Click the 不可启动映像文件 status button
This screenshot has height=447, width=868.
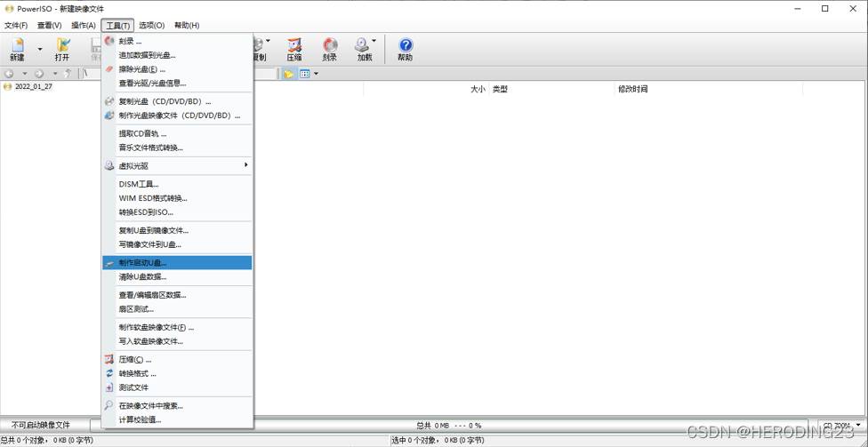pyautogui.click(x=41, y=425)
